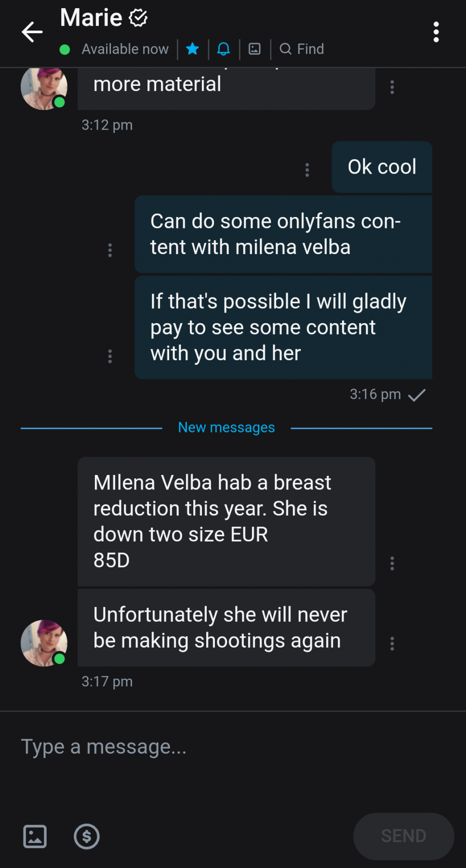Click Find to search the conversation

[302, 49]
